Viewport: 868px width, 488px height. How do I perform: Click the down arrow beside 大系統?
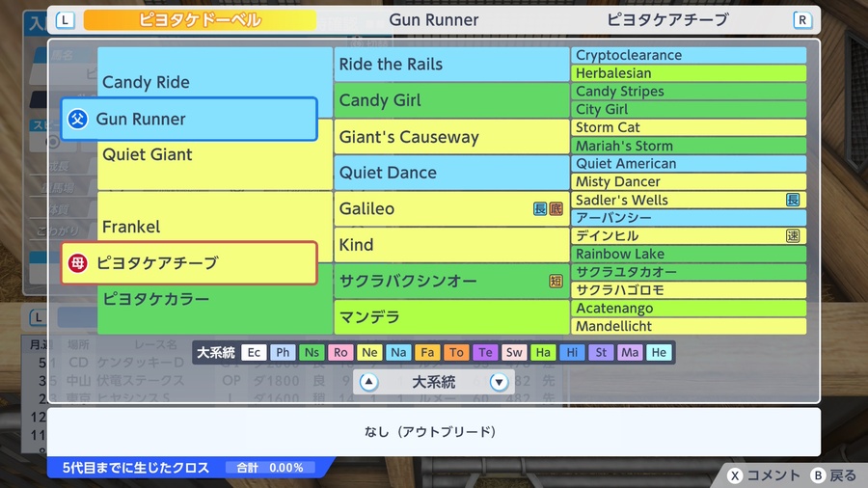pos(499,382)
